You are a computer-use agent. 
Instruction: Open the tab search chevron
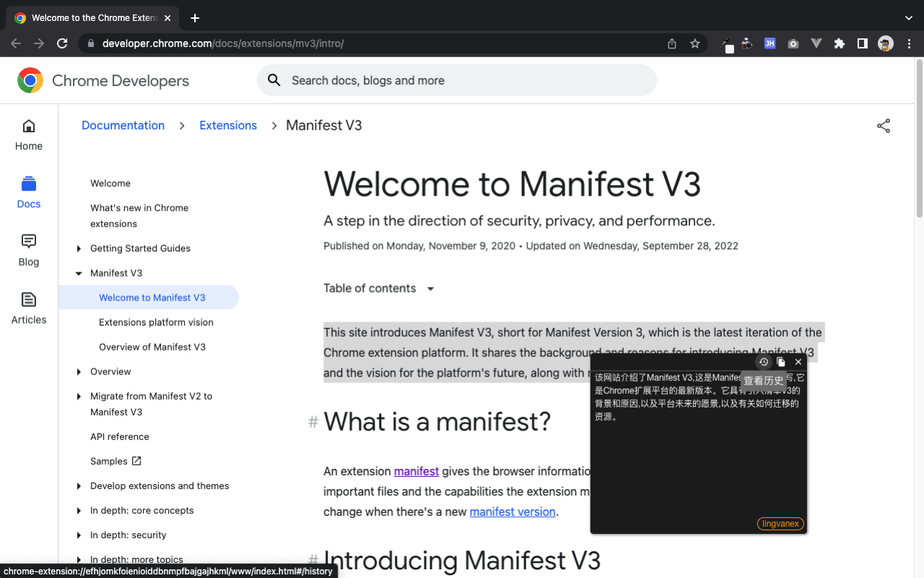(908, 18)
